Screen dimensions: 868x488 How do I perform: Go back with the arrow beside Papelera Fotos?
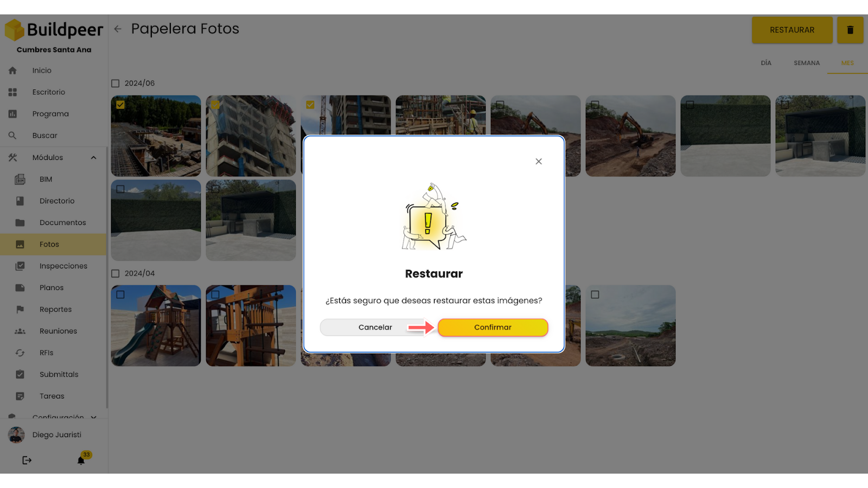pos(118,29)
